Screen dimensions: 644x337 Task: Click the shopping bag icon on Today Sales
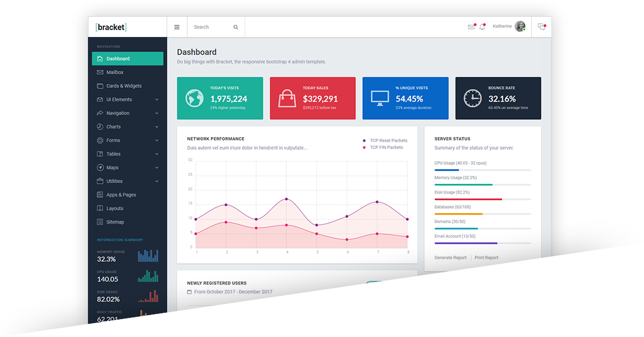tap(287, 98)
